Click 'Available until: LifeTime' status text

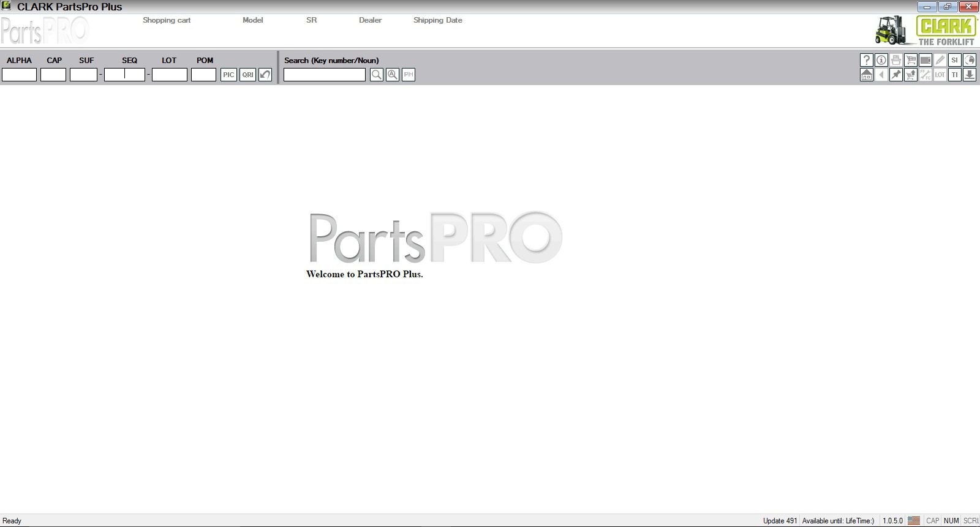tap(838, 521)
